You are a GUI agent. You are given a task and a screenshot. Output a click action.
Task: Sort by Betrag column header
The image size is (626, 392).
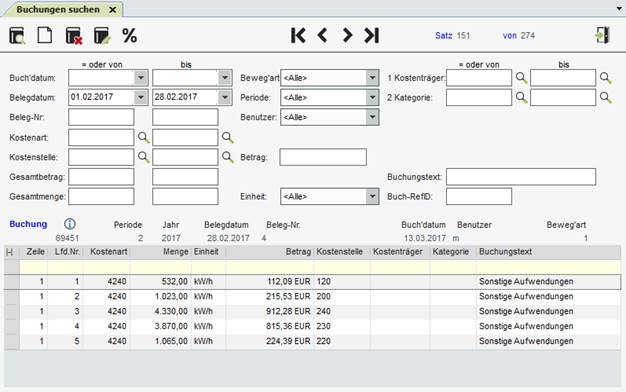click(270, 252)
